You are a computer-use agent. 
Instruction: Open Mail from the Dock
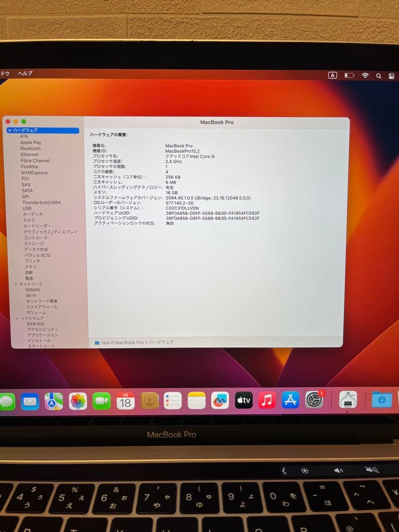point(30,400)
